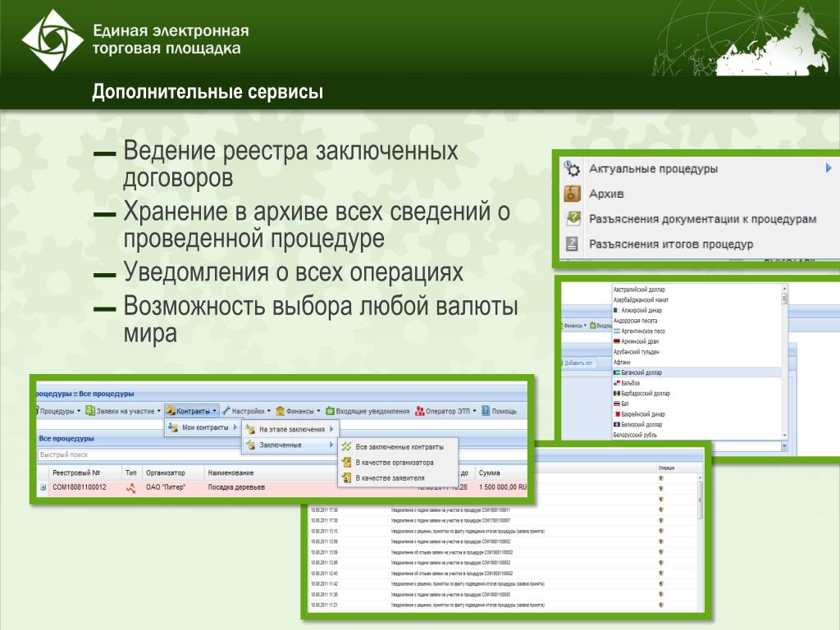The width and height of the screenshot is (840, 630).
Task: Click the Архив brown box icon
Action: [x=572, y=194]
